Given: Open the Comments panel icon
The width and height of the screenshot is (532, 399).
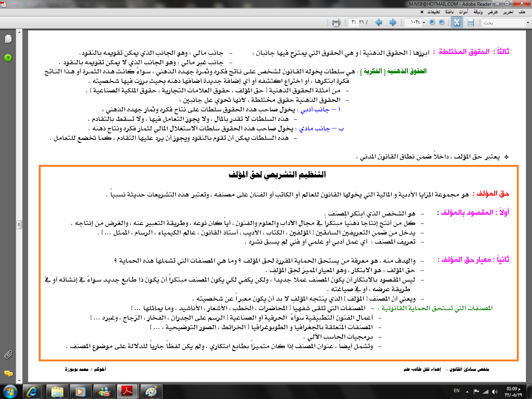Looking at the screenshot, I should (8, 374).
